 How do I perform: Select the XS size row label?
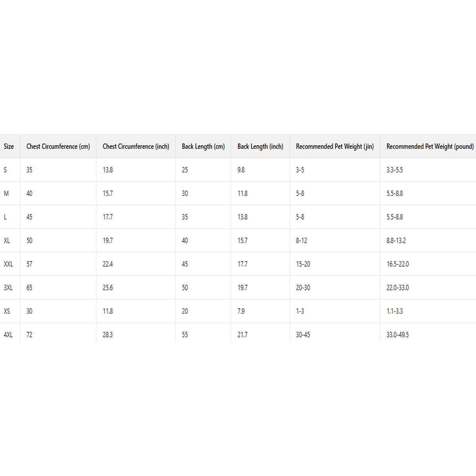pyautogui.click(x=7, y=311)
